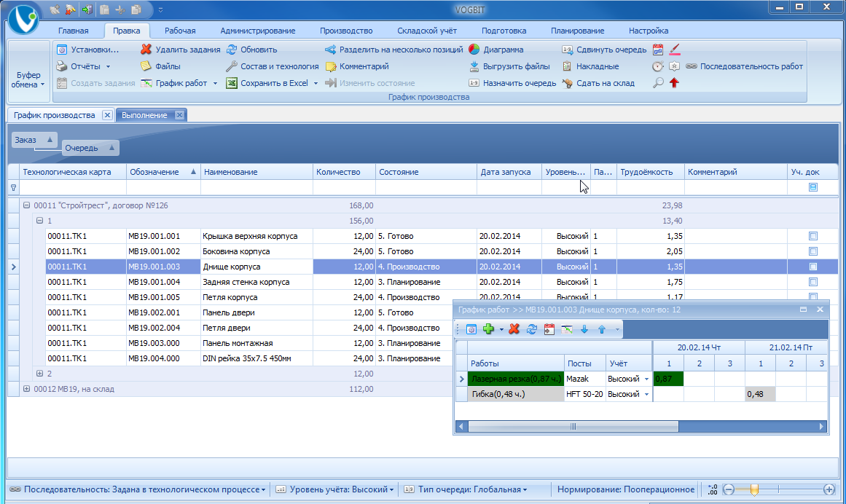Screen dimensions: 846x504
Task: Expand order 00012 МВ19, на склад group
Action: pyautogui.click(x=26, y=389)
